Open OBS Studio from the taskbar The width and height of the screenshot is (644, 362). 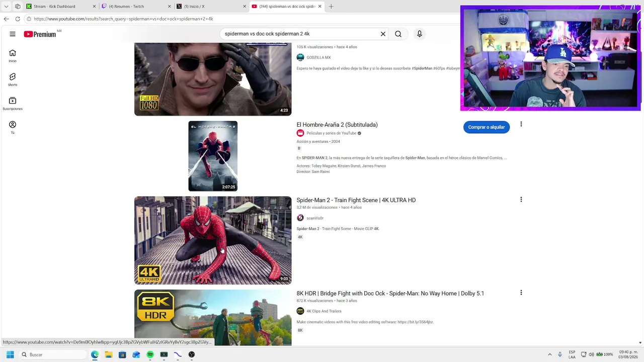(x=192, y=354)
